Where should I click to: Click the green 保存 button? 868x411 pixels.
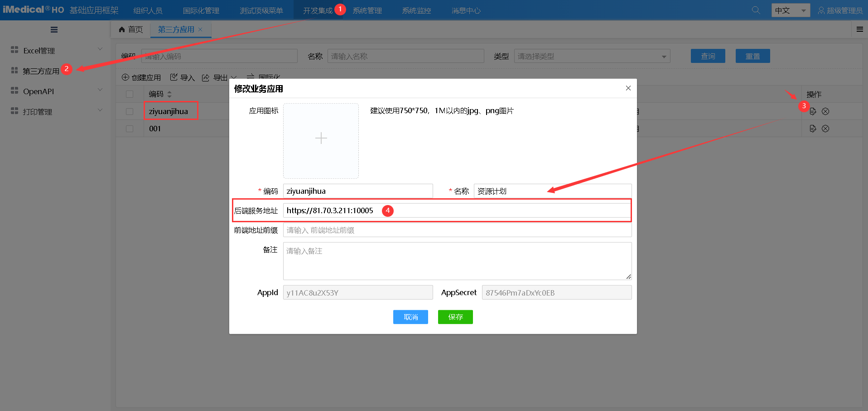[455, 317]
